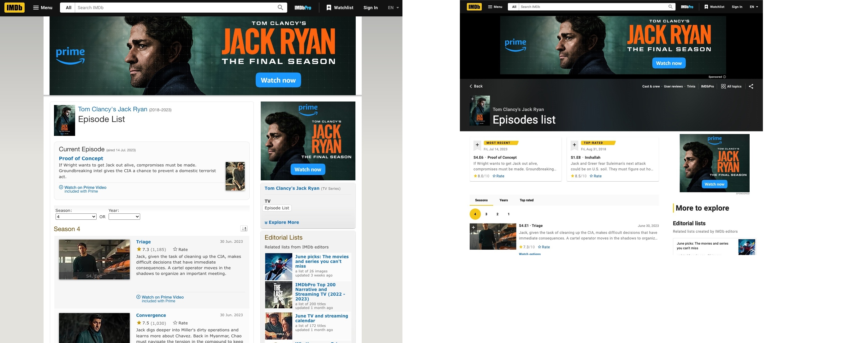This screenshot has height=343, width=868.
Task: Add Proof of Concept card to watchlist
Action: (477, 145)
